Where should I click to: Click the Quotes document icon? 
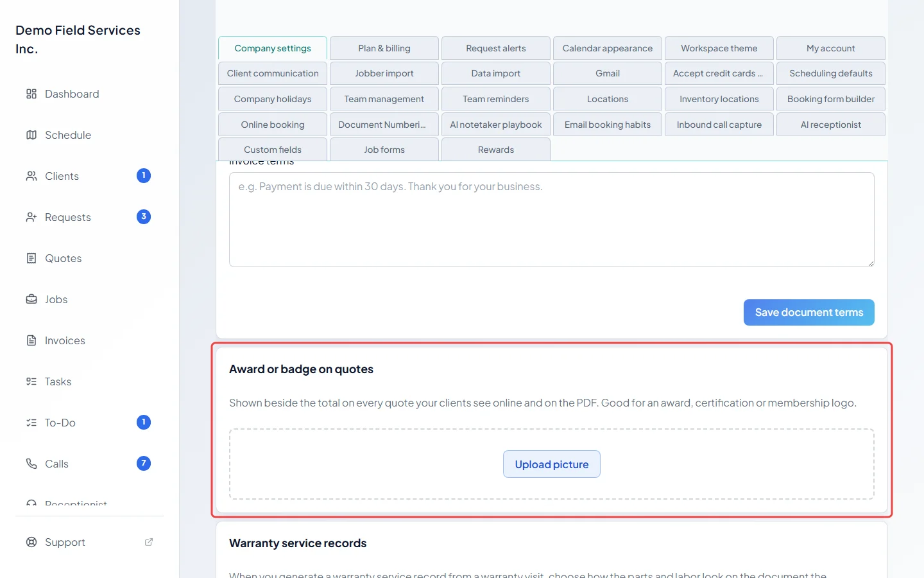[x=31, y=258]
